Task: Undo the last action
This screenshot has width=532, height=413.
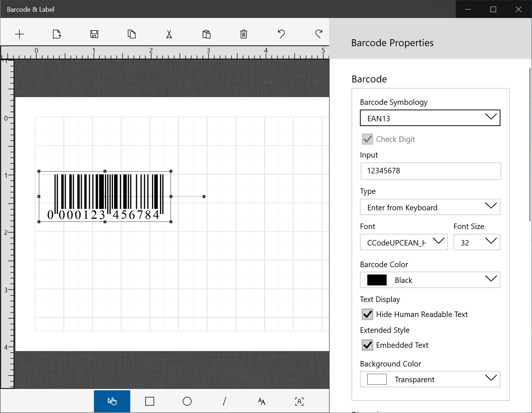Action: click(x=281, y=34)
